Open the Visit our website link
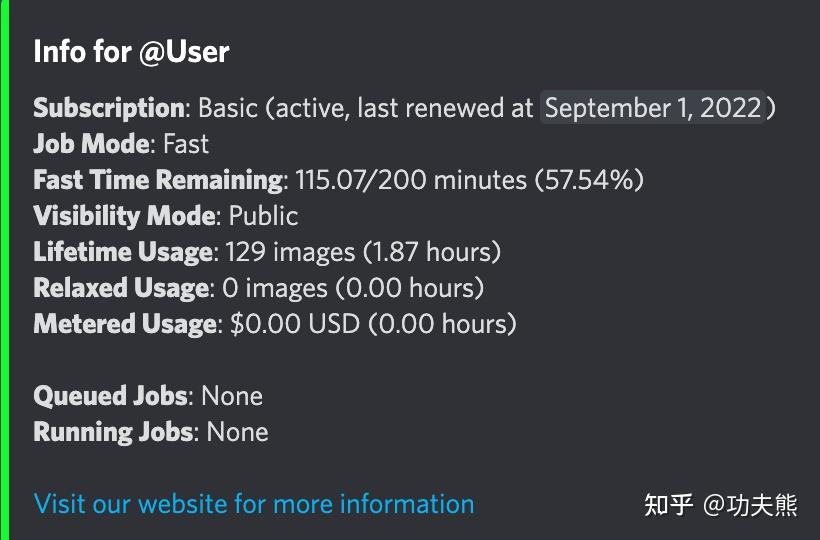The height and width of the screenshot is (540, 820). pyautogui.click(x=253, y=503)
